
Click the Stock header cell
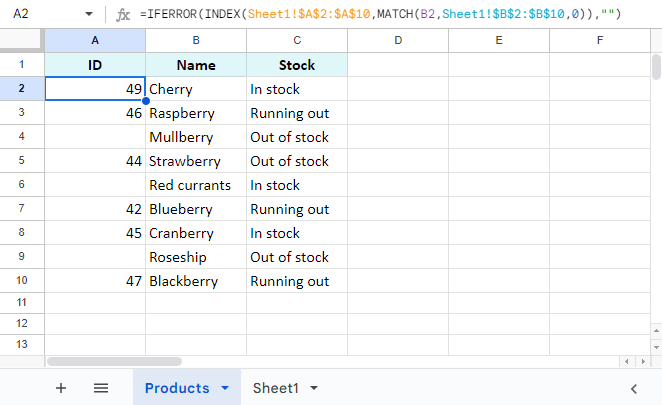point(297,65)
